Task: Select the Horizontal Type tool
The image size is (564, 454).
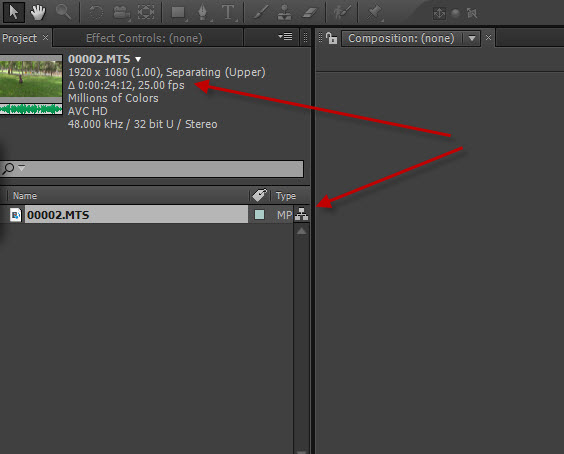Action: tap(228, 13)
